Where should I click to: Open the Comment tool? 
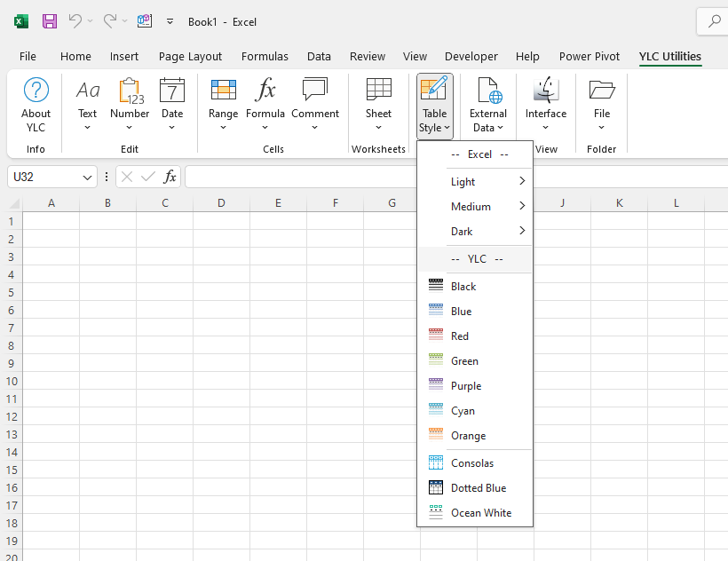click(x=315, y=104)
